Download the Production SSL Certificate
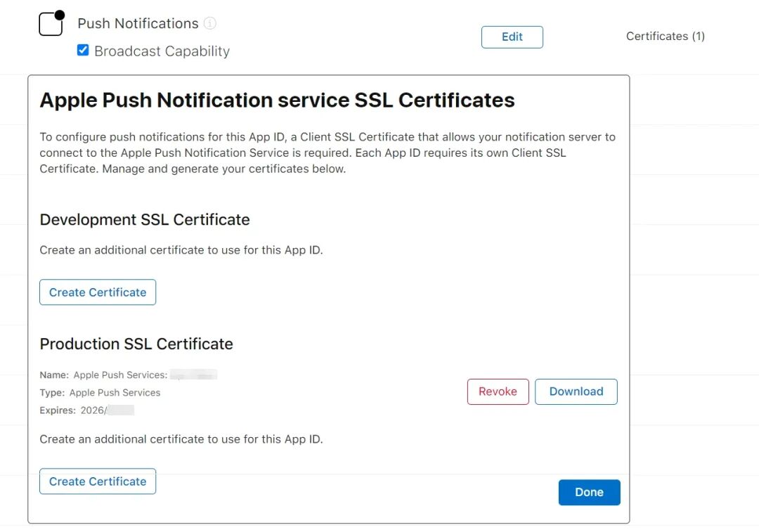 click(576, 391)
